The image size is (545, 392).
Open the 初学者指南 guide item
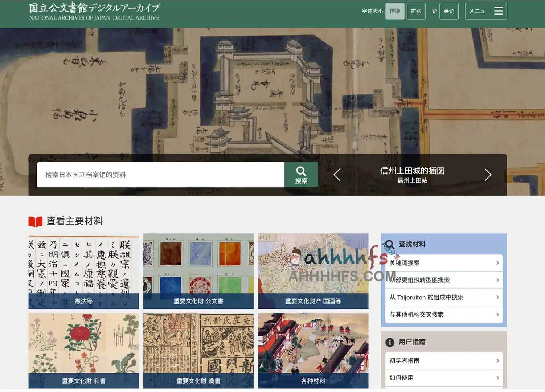pyautogui.click(x=443, y=360)
